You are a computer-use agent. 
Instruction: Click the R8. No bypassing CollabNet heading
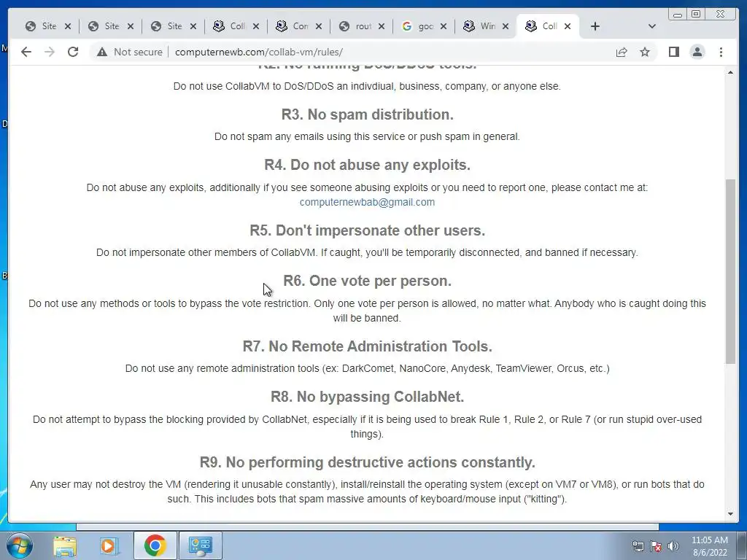click(368, 397)
